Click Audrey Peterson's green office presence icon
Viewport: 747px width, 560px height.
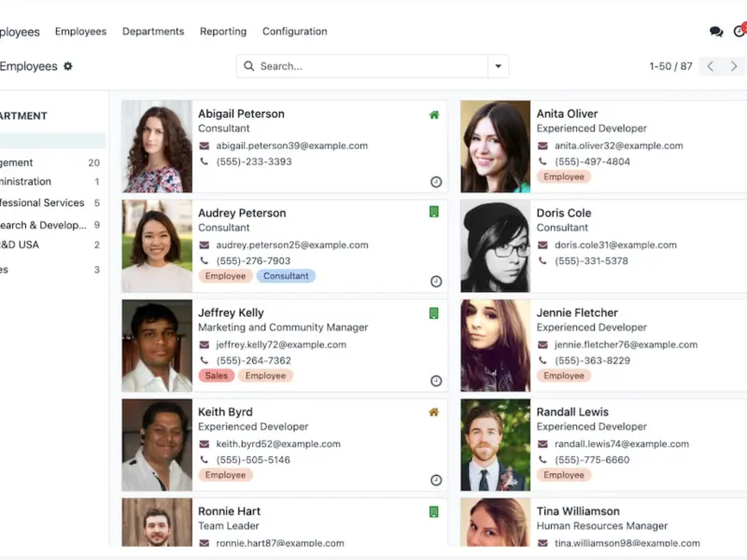(x=434, y=213)
